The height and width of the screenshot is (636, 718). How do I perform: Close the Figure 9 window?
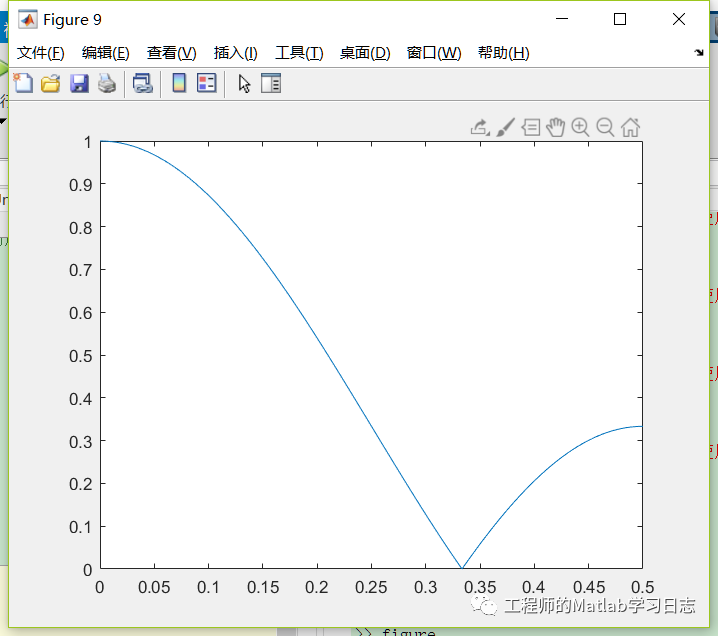click(x=679, y=19)
